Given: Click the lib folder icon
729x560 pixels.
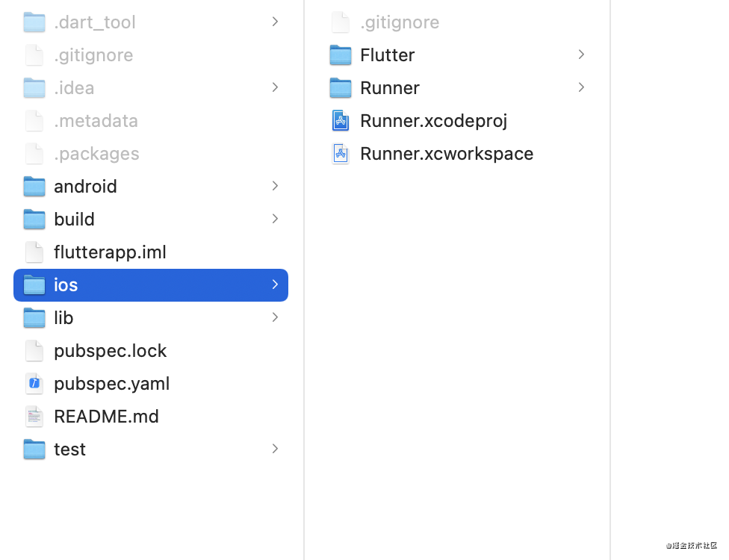Looking at the screenshot, I should pyautogui.click(x=34, y=318).
